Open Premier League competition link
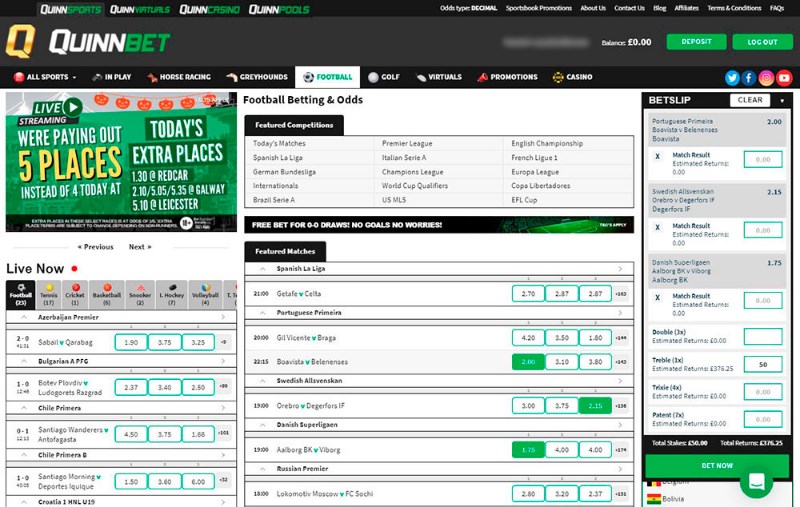Image resolution: width=800 pixels, height=507 pixels. coord(407,144)
